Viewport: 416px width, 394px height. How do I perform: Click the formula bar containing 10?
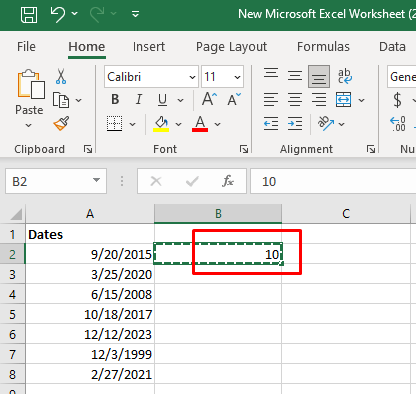pos(333,181)
